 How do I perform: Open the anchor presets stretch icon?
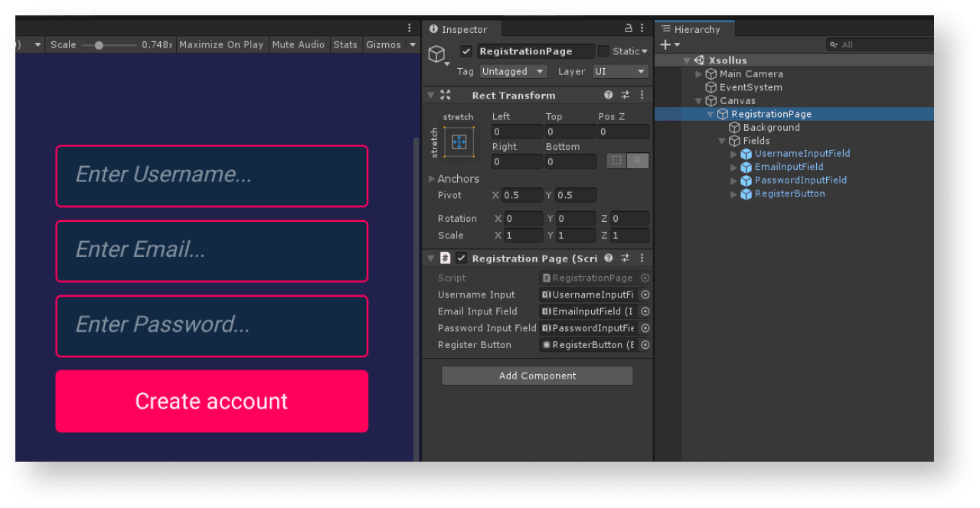(x=459, y=142)
